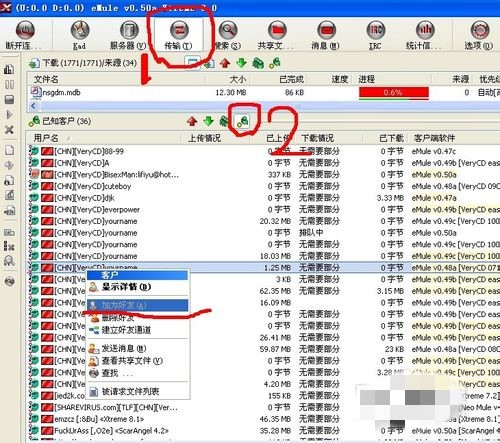Switch to the Transfers (传输) page
Screen dimensions: 500x443
[x=179, y=35]
